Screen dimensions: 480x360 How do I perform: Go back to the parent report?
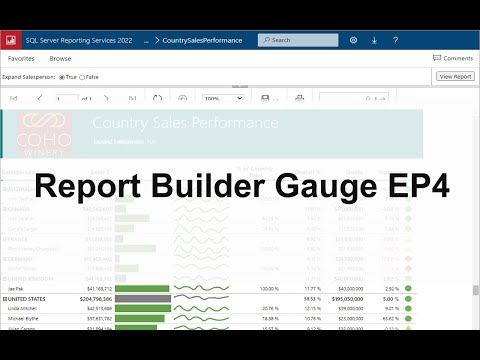182,98
